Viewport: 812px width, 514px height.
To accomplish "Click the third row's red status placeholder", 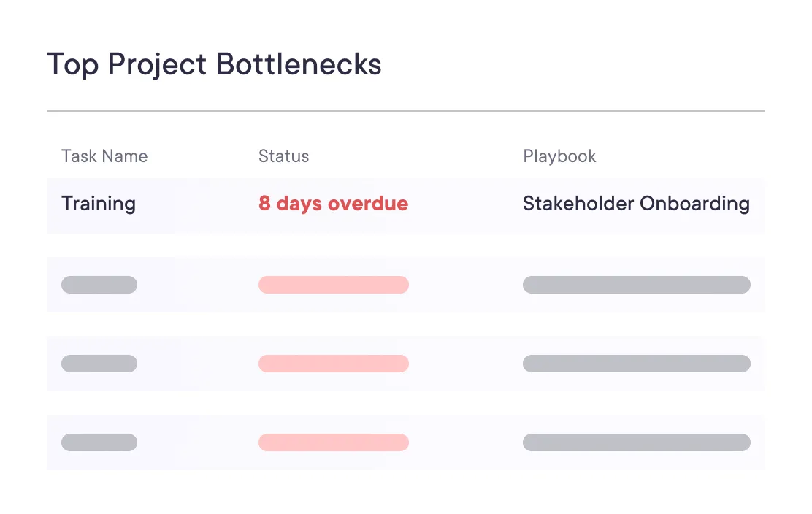I will [334, 364].
